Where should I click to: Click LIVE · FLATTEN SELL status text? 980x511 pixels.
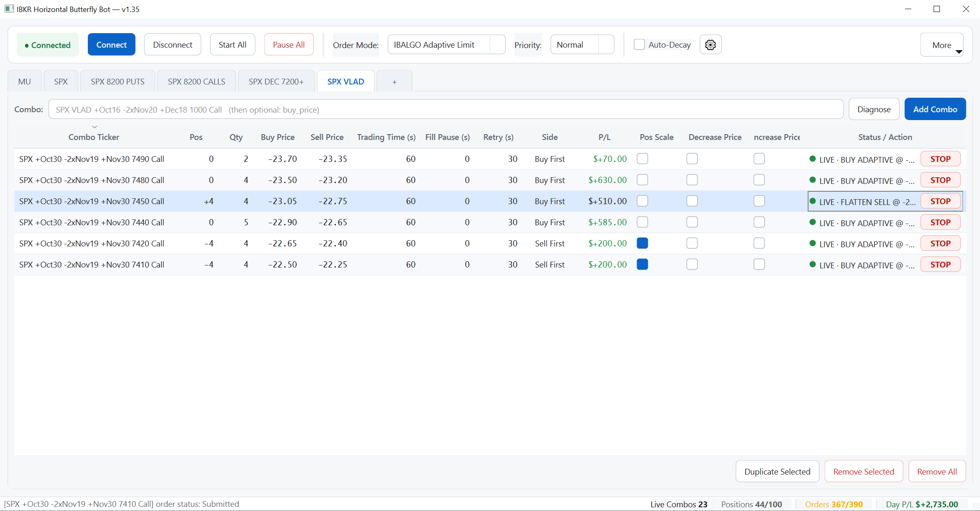pos(867,202)
